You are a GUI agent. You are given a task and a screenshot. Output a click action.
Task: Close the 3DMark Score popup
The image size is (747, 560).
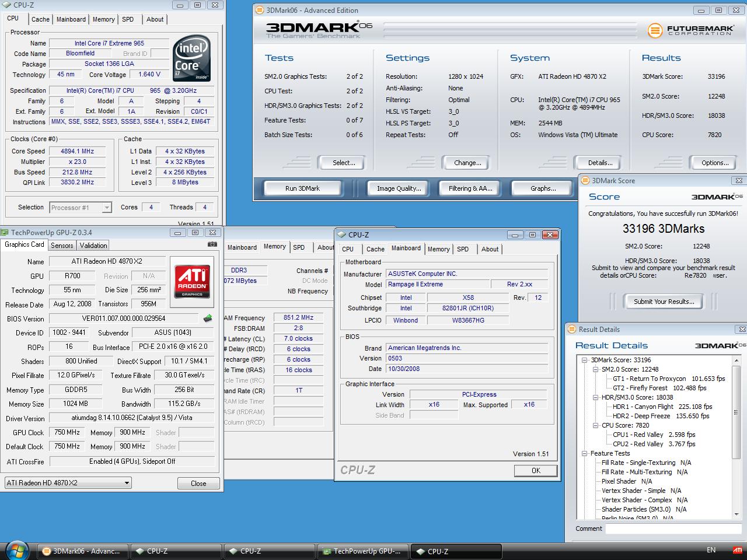(739, 181)
